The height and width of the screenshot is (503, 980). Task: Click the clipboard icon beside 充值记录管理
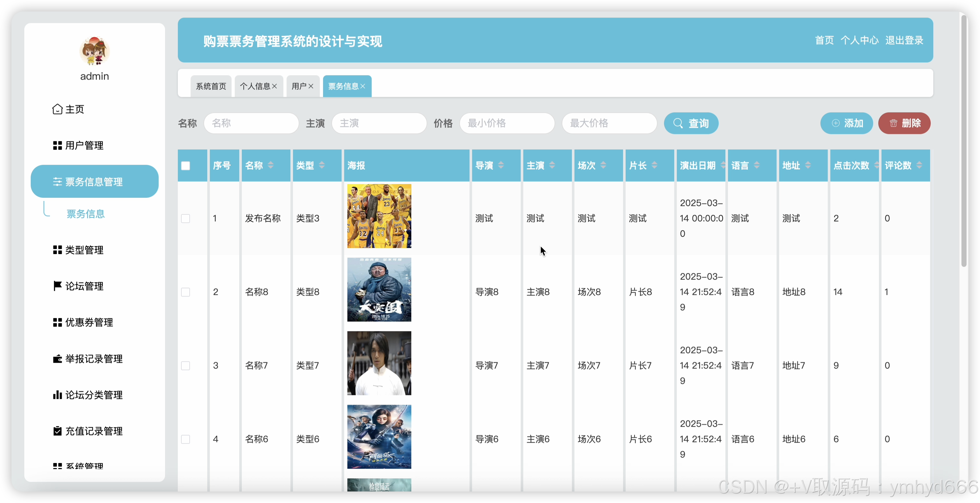tap(57, 431)
